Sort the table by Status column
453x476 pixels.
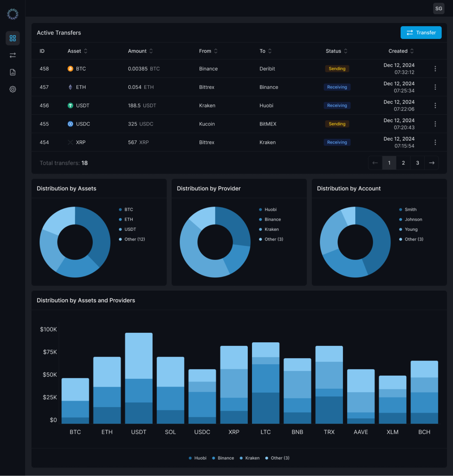tap(336, 51)
